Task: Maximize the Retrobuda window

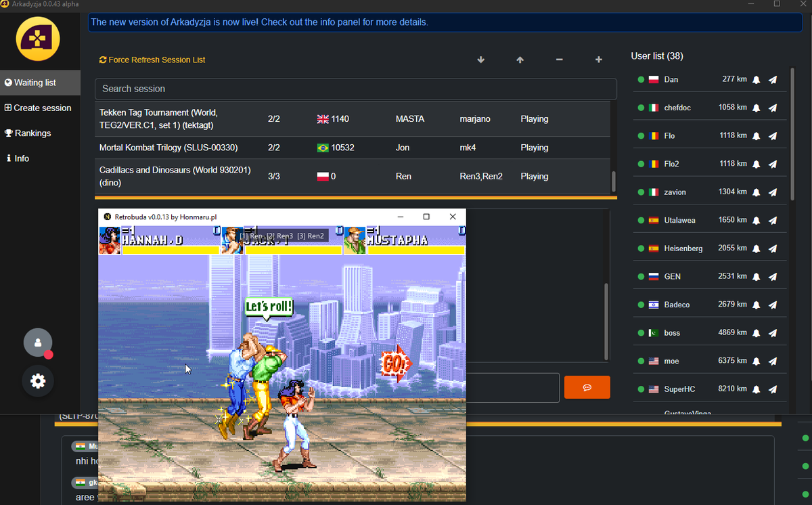Action: tap(426, 217)
